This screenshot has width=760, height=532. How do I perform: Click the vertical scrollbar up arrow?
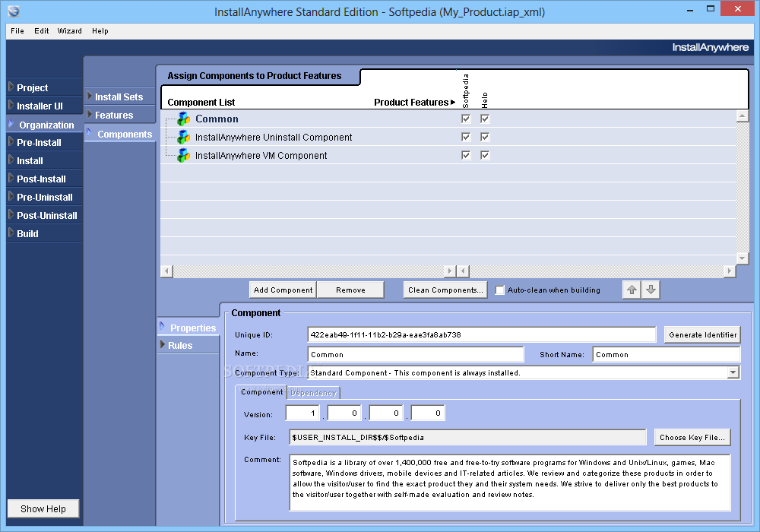pyautogui.click(x=742, y=116)
